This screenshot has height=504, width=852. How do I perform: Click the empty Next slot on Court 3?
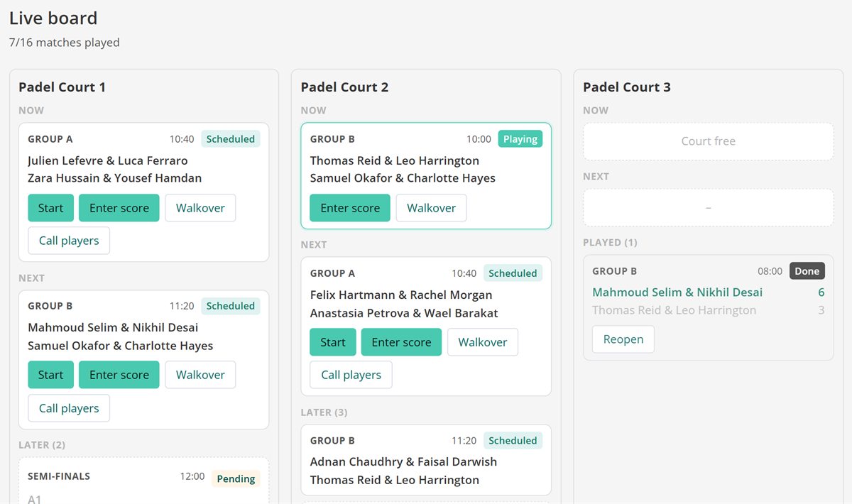coord(709,207)
